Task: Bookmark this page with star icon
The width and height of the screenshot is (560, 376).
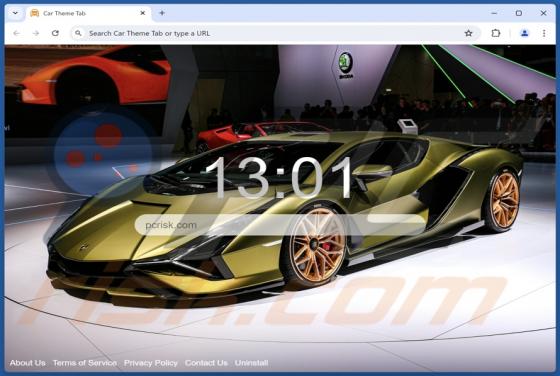Action: point(469,33)
